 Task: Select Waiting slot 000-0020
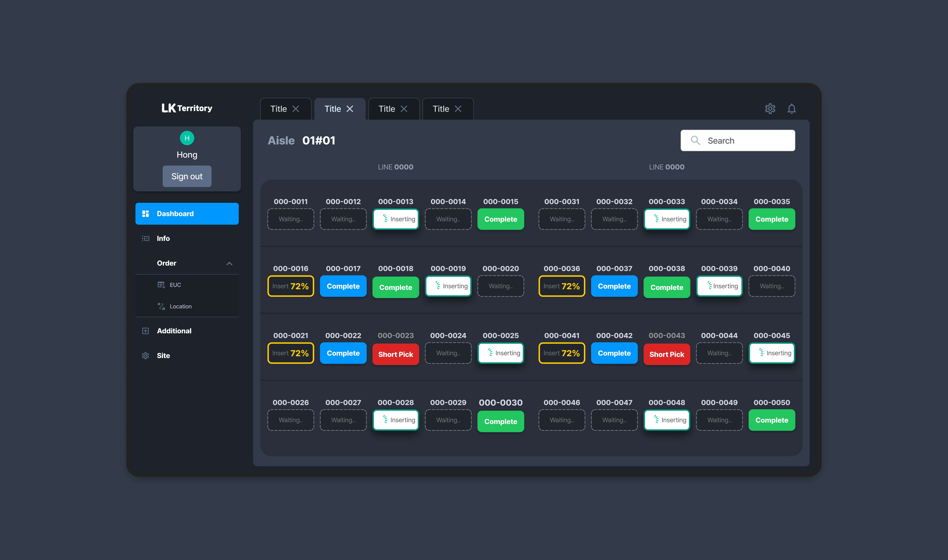(500, 286)
